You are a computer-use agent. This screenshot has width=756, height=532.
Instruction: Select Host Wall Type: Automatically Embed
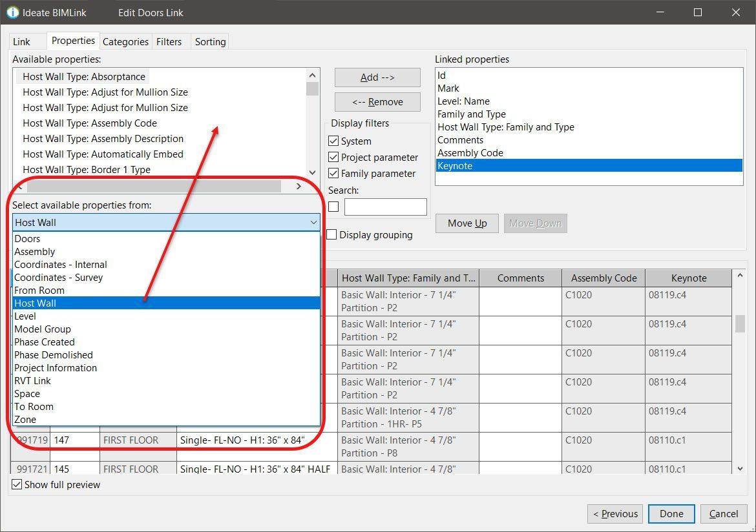tap(103, 154)
